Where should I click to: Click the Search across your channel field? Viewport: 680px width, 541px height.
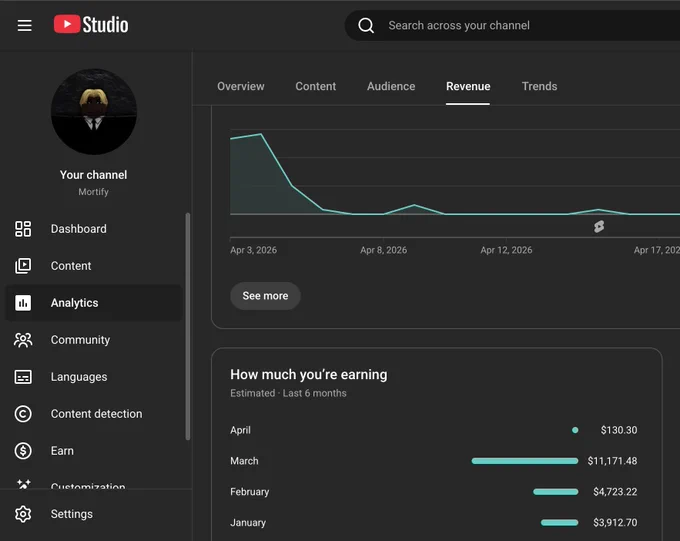coord(512,26)
